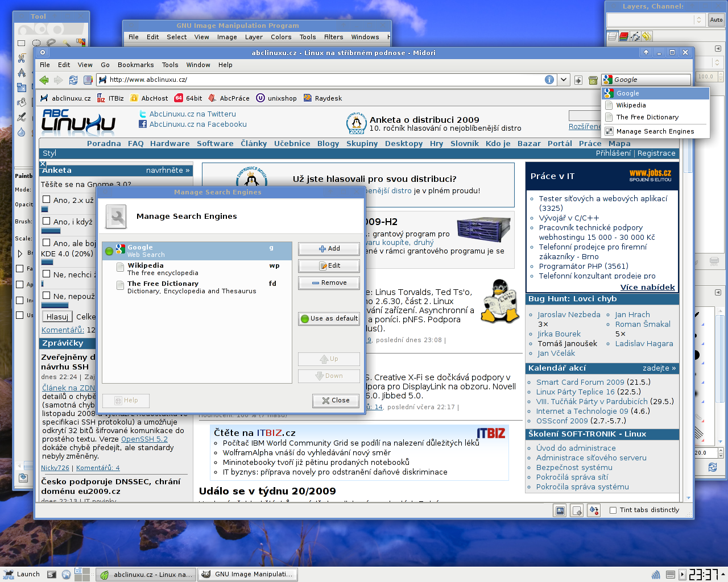This screenshot has width=728, height=582.
Task: Choose The Free Dictionary from search menu
Action: (655, 117)
